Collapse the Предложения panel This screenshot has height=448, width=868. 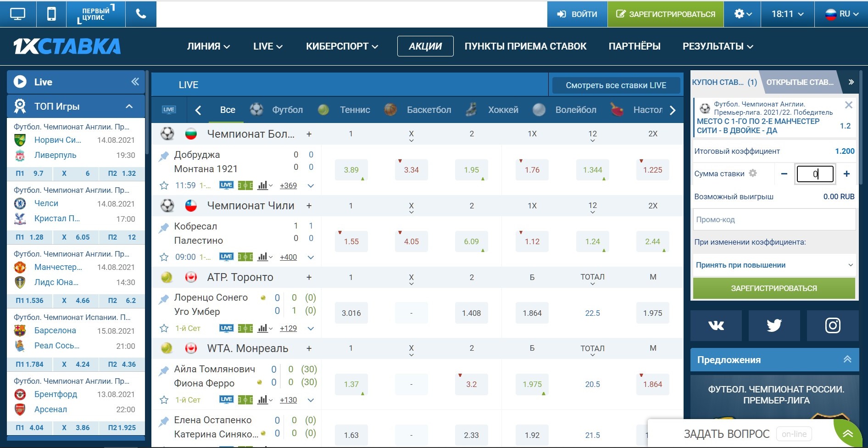847,359
